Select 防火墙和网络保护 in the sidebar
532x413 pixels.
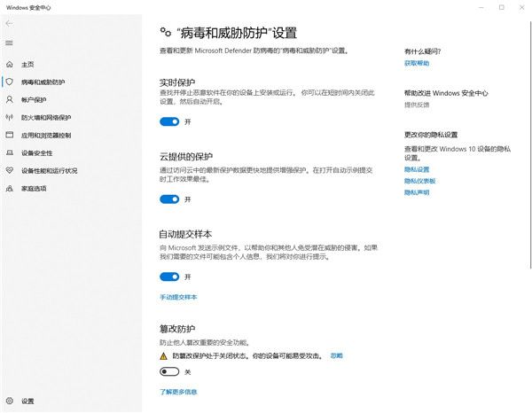(46, 118)
